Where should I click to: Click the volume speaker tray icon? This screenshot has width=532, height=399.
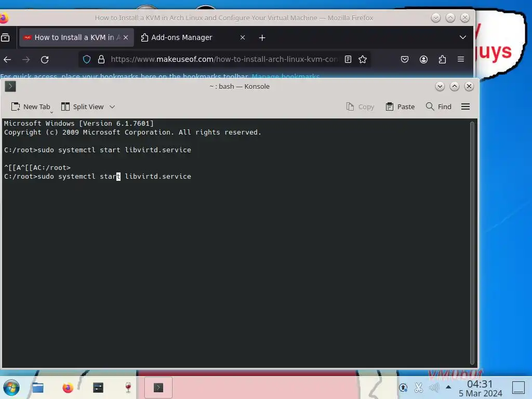pyautogui.click(x=434, y=387)
